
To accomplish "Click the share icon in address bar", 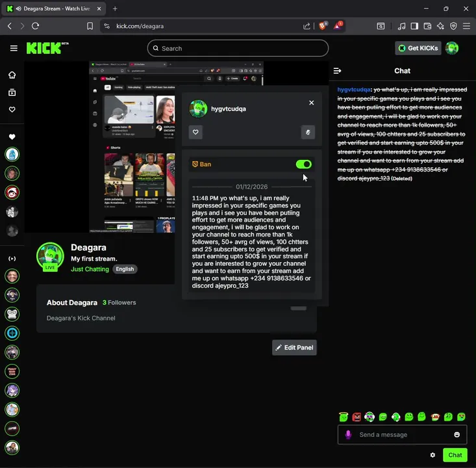I will (x=307, y=27).
